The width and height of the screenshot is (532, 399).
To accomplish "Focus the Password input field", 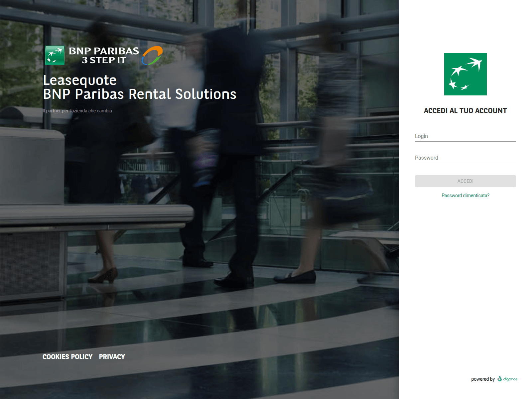I will tap(465, 158).
